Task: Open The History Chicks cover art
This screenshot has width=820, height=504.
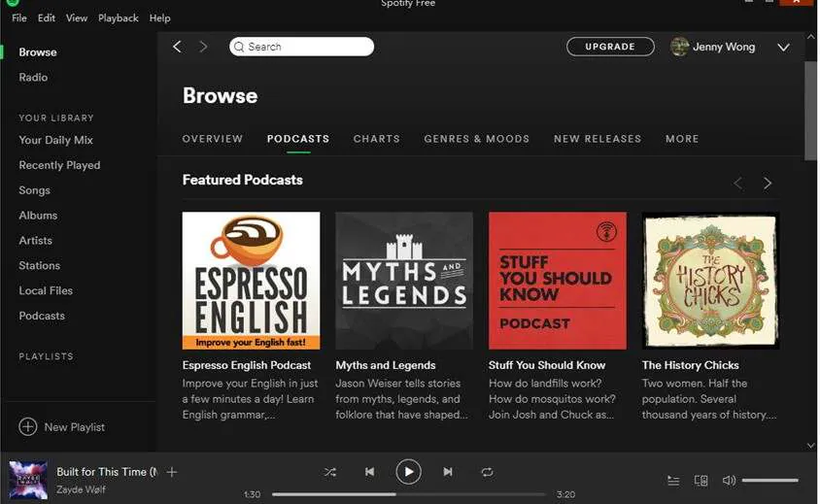Action: [711, 281]
